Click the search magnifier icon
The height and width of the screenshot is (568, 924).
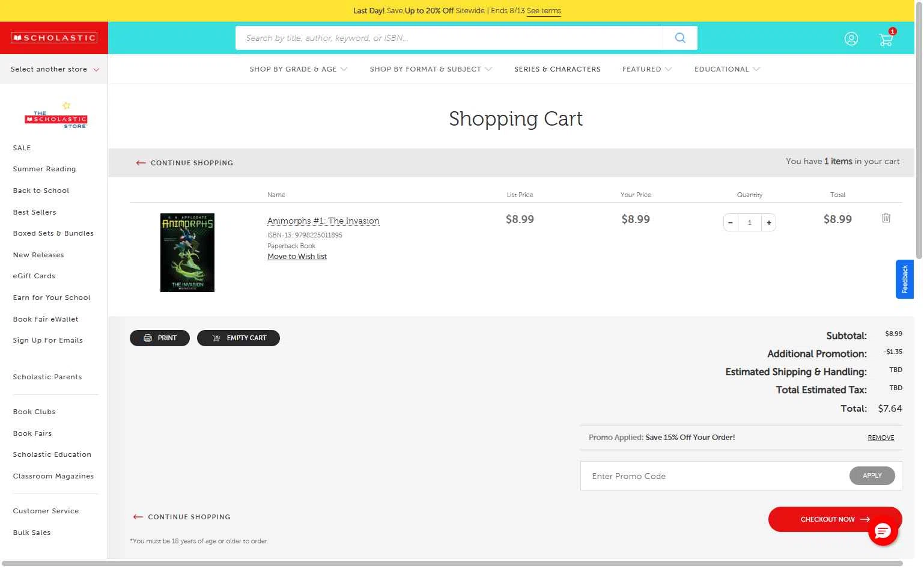point(680,38)
